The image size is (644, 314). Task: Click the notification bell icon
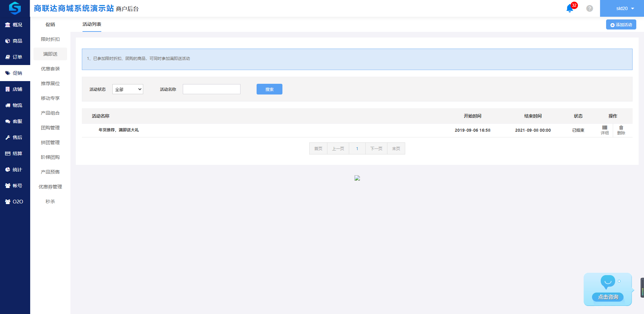click(570, 8)
